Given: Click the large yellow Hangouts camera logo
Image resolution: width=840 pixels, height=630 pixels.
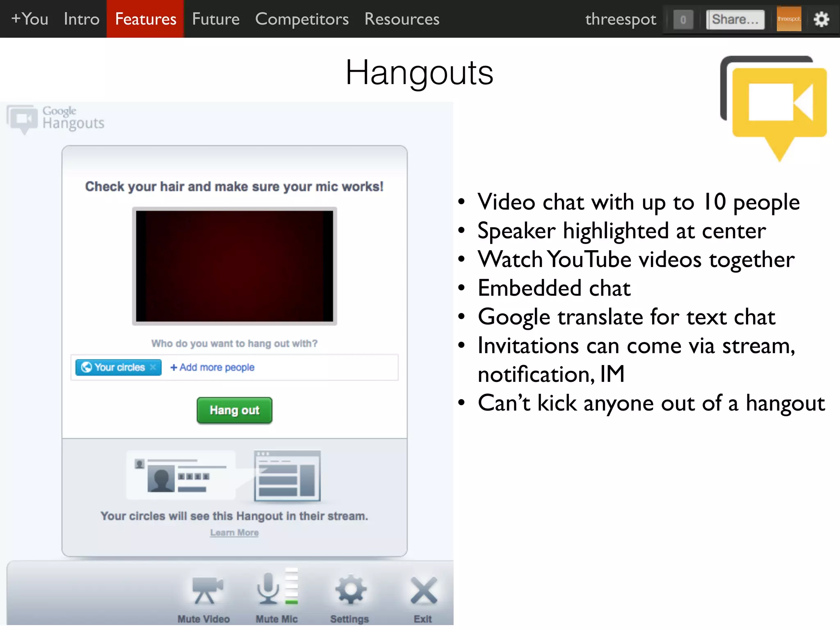Looking at the screenshot, I should [774, 108].
